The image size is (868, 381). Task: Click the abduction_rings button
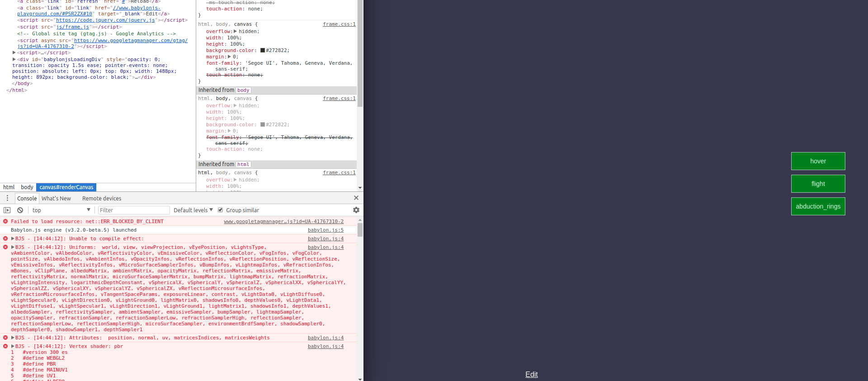tap(818, 206)
